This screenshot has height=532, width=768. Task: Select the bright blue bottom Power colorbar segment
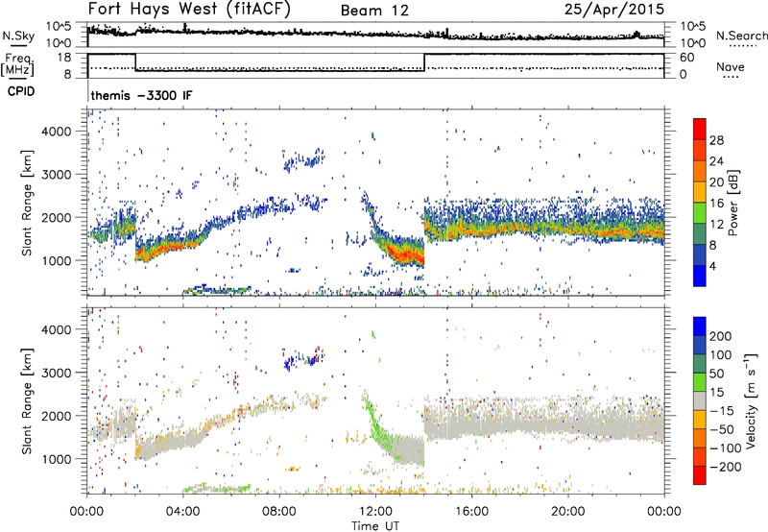tap(700, 276)
